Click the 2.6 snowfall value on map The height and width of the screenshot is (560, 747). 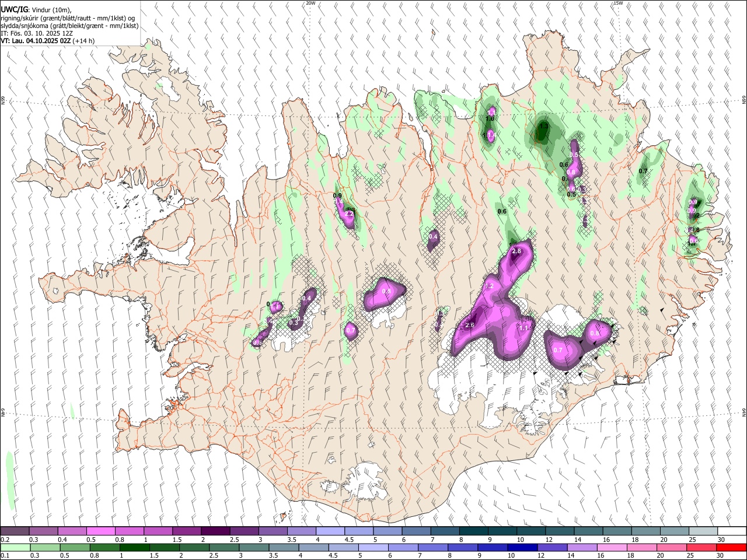point(470,325)
